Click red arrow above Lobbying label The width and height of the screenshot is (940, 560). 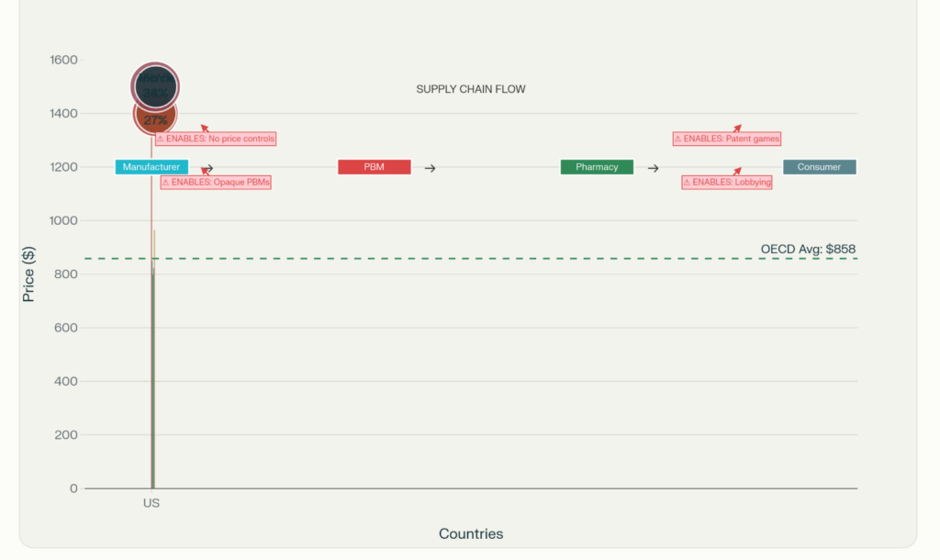point(736,171)
